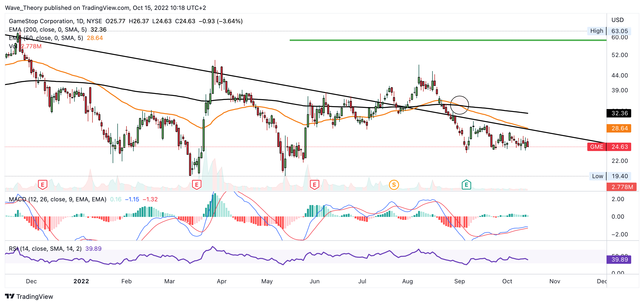This screenshot has height=305, width=644.
Task: Click the 2.778M volume label on axis
Action: (x=621, y=187)
